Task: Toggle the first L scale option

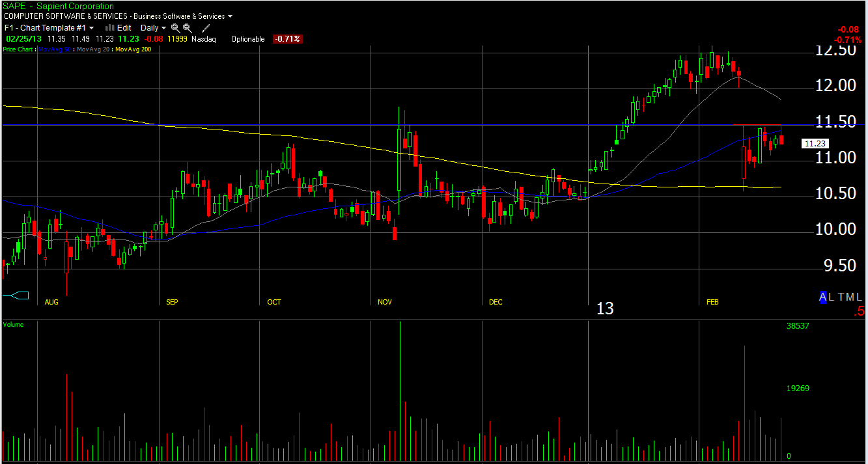Action: pyautogui.click(x=832, y=297)
